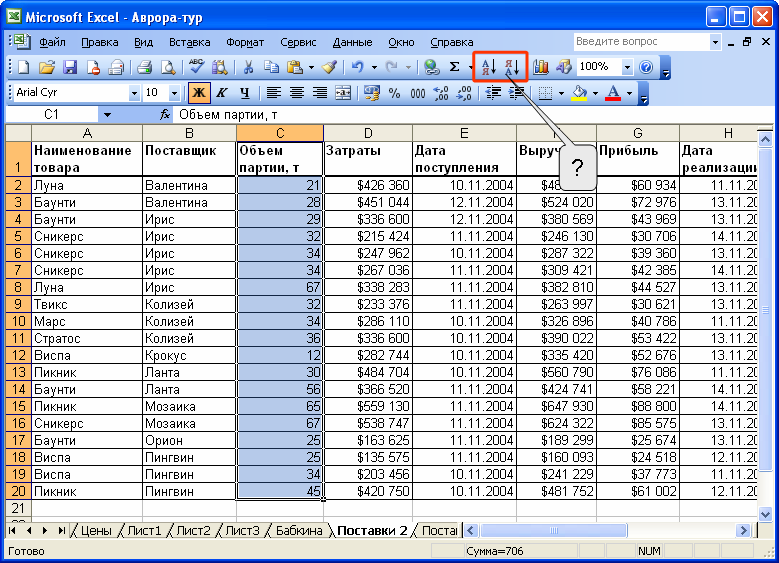Screen dimensions: 779x563
Task: Expand the Name Box dropdown arrow
Action: click(107, 115)
